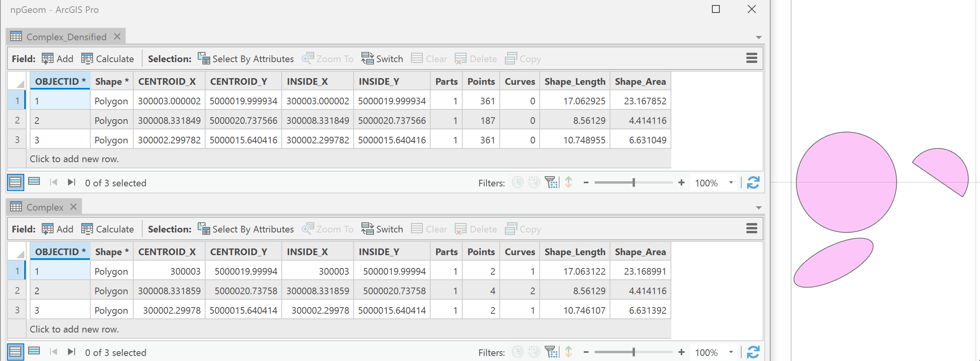
Task: Open the zoom percentage dropdown
Action: click(731, 182)
